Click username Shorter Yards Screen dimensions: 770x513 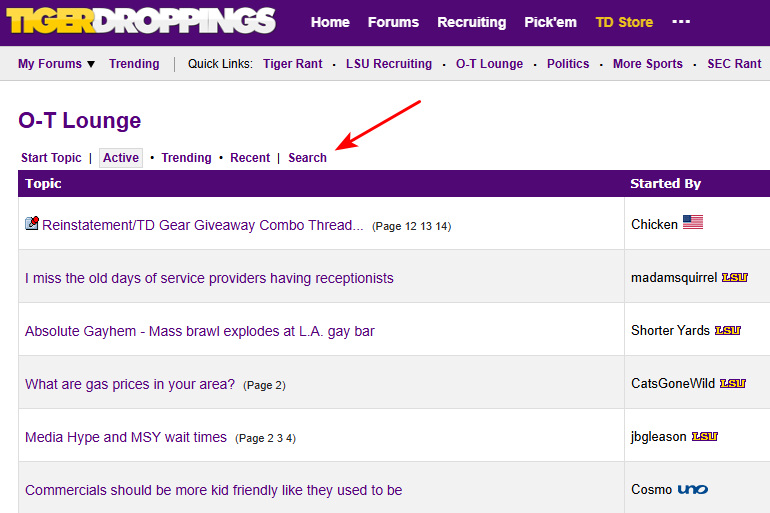[670, 330]
